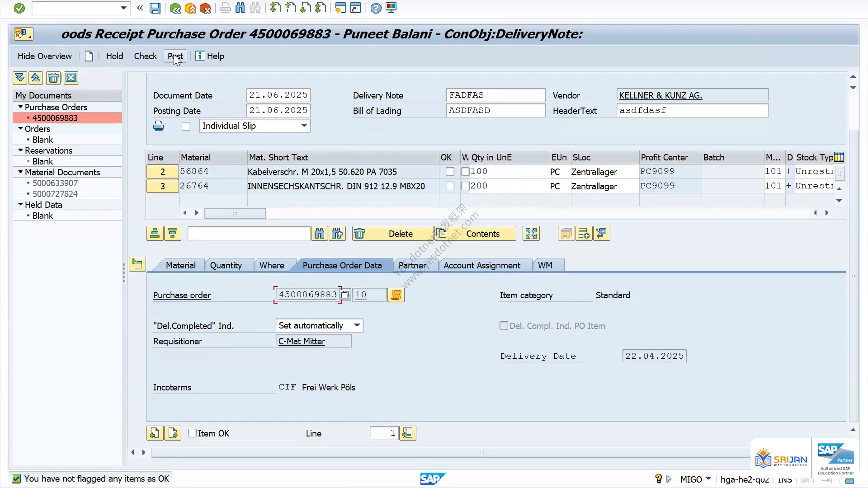Open the Account Assignment tab
This screenshot has width=868, height=488.
pyautogui.click(x=482, y=265)
